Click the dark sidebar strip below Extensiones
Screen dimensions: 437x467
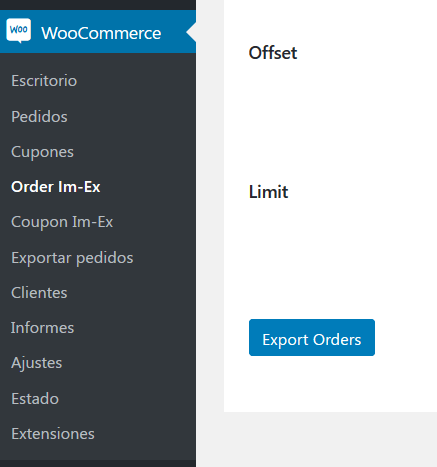pos(98,463)
